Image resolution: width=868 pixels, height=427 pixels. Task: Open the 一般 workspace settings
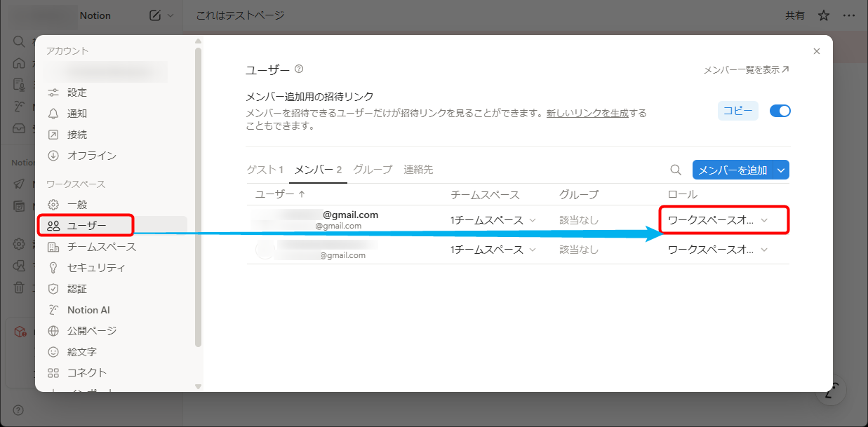(76, 205)
